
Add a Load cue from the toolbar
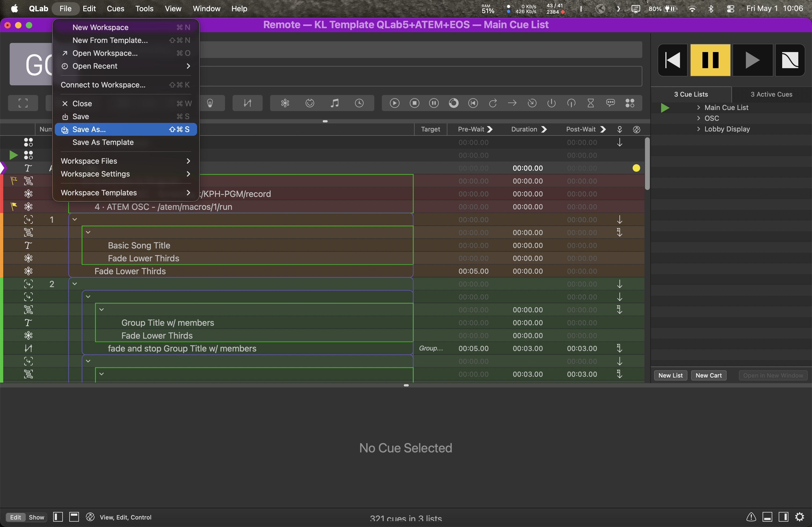[454, 103]
